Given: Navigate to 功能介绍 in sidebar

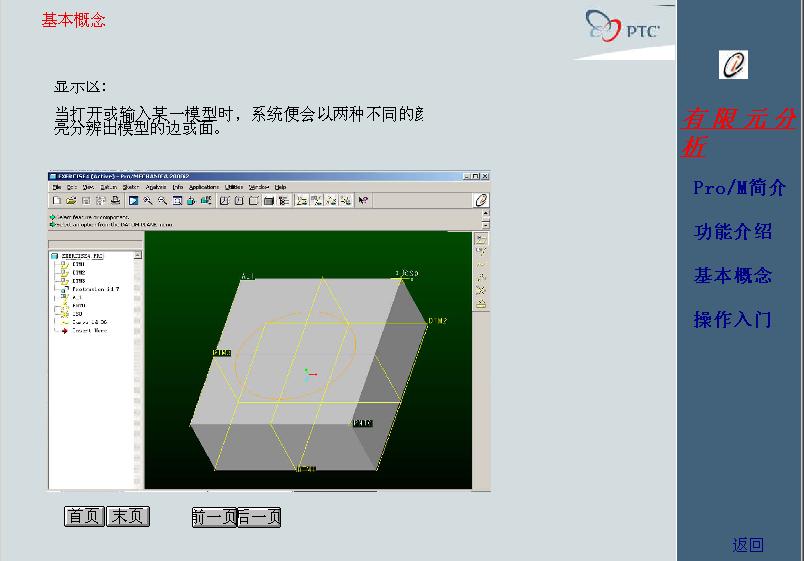Looking at the screenshot, I should pos(733,232).
